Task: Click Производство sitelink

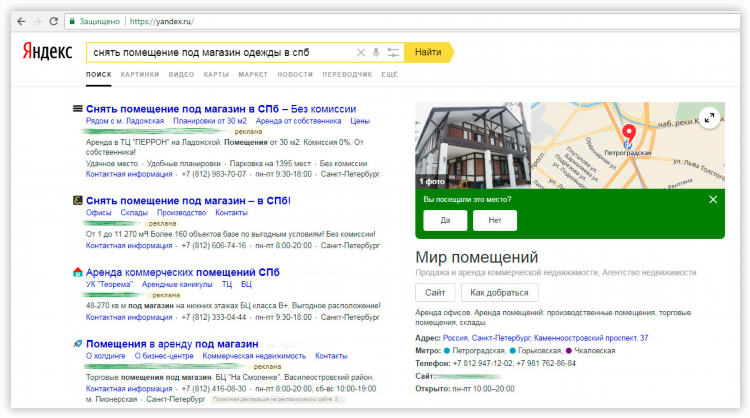Action: [x=181, y=212]
